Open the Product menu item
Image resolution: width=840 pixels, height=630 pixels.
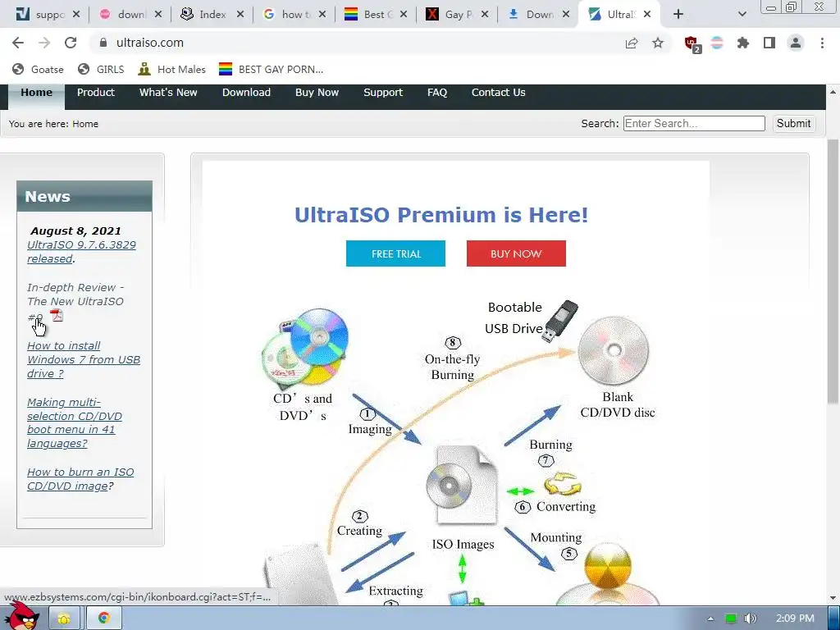pos(96,93)
